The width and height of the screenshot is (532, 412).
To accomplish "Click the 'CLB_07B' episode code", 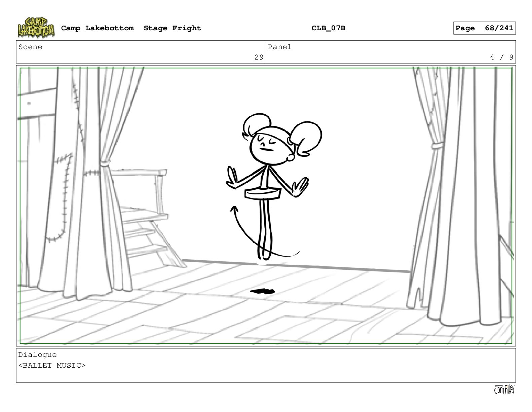I will [328, 28].
